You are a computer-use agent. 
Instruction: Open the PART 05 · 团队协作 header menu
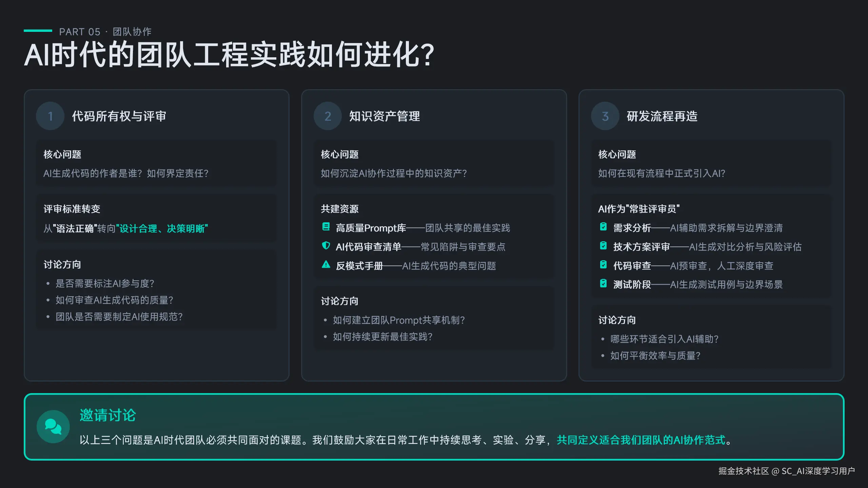[x=105, y=32]
